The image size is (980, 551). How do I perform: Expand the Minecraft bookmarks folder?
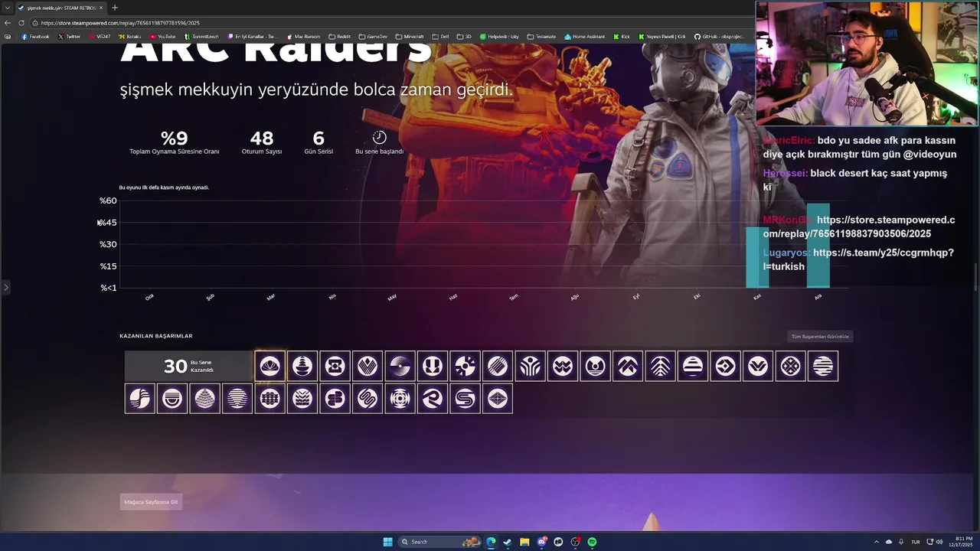[410, 37]
